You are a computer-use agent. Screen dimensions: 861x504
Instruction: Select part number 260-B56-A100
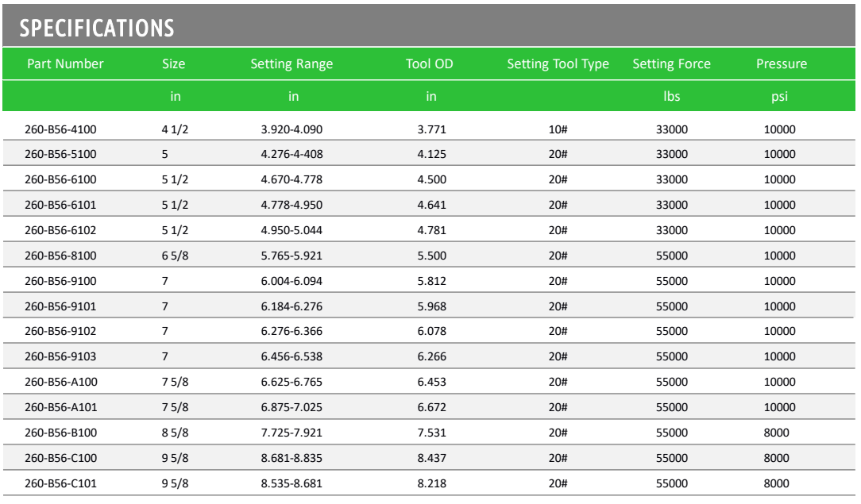click(x=61, y=382)
